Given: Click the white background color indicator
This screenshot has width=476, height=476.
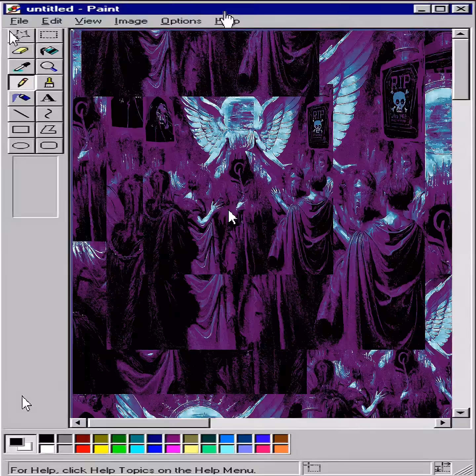Looking at the screenshot, I should (x=28, y=448).
